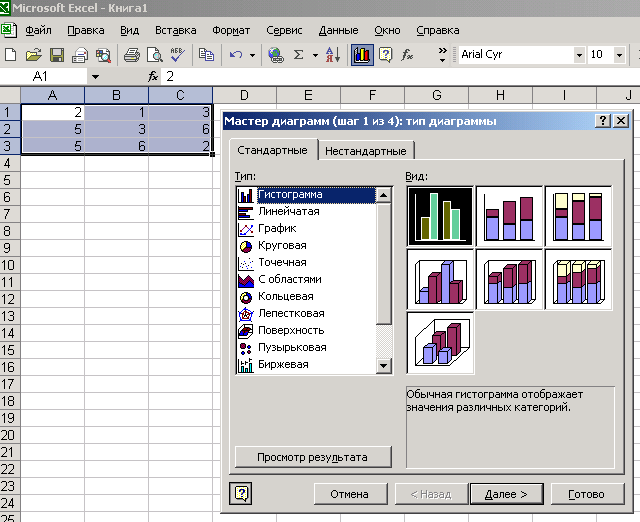Click the Готово button
Viewport: 640px width, 522px height.
coord(587,494)
